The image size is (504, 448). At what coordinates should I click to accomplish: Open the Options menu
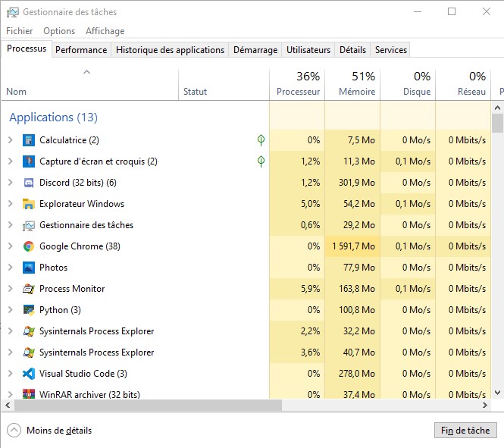click(59, 31)
